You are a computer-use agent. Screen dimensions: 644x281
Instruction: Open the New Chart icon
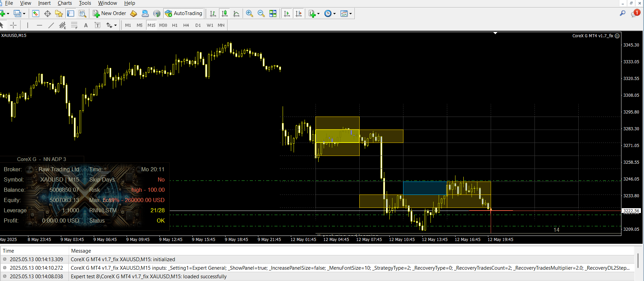3,13
